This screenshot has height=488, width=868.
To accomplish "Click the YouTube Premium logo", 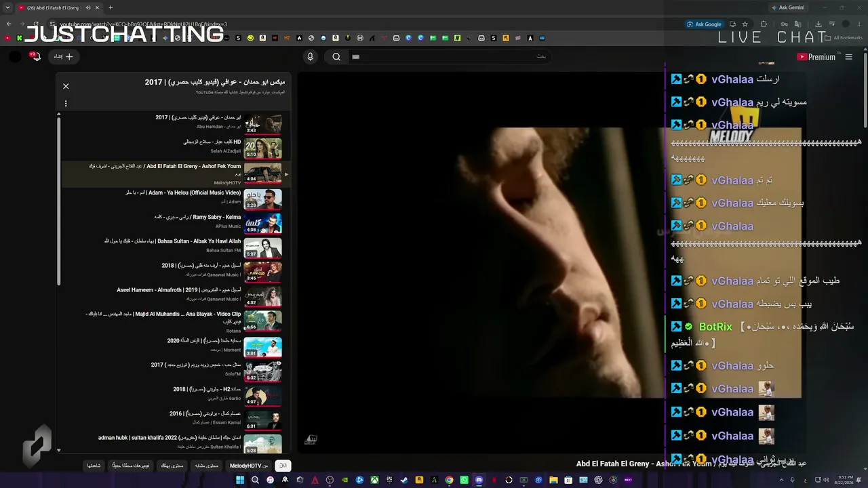I will tap(816, 57).
